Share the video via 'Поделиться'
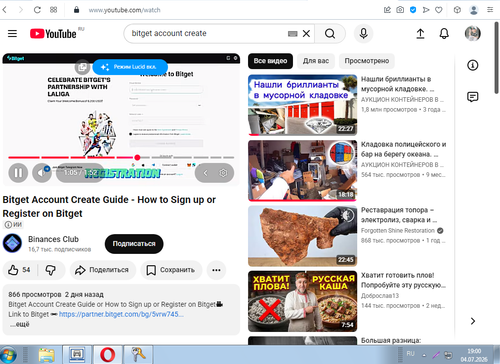 (x=103, y=270)
